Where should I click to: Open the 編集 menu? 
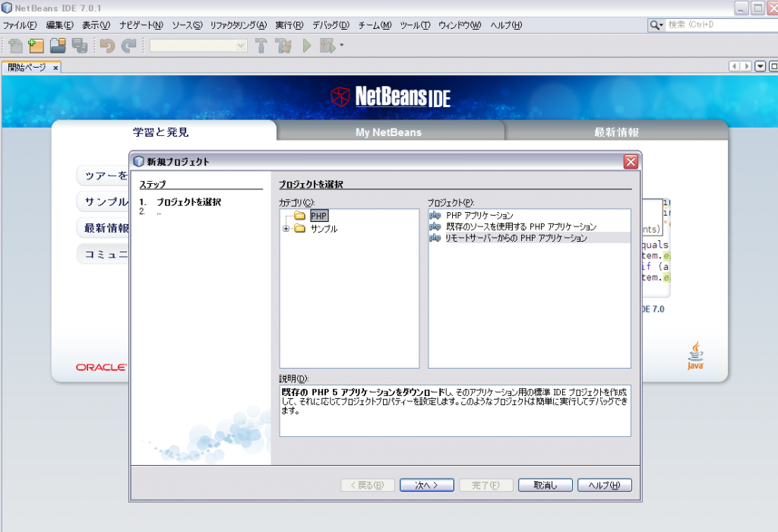pyautogui.click(x=59, y=25)
